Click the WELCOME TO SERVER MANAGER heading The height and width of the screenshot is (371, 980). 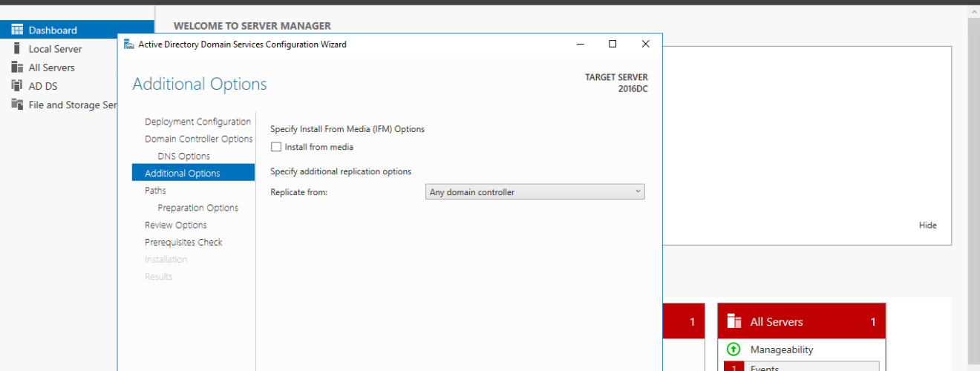(252, 26)
